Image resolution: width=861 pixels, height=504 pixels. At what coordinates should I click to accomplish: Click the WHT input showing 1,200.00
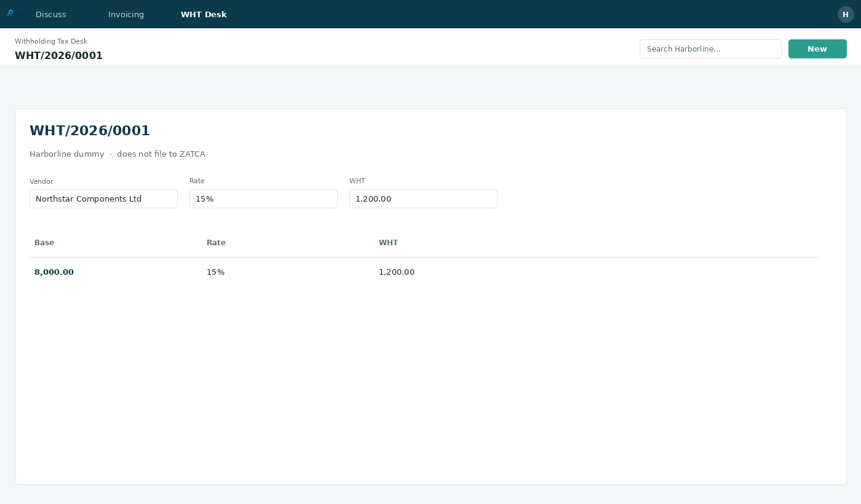423,199
